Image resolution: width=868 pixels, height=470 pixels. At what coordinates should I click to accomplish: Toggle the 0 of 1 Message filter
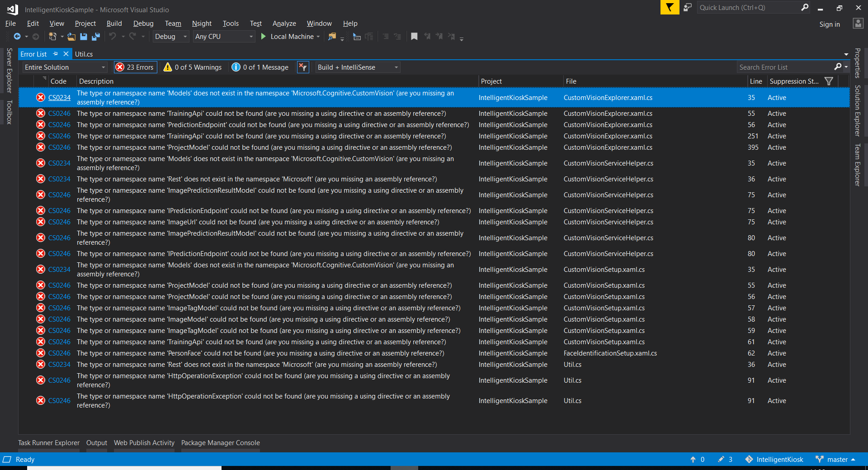tap(260, 67)
